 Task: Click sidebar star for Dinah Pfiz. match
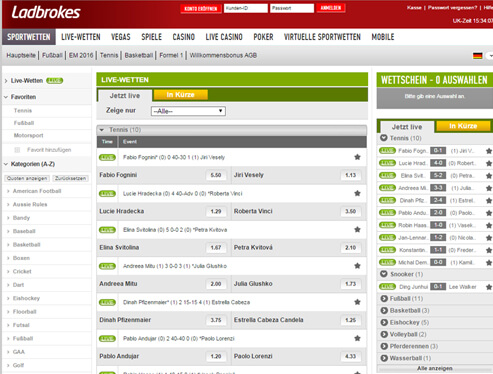coord(489,201)
